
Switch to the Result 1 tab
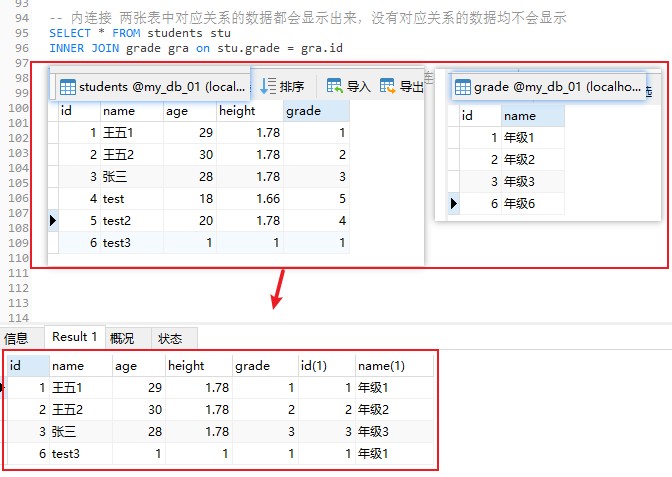[x=75, y=337]
